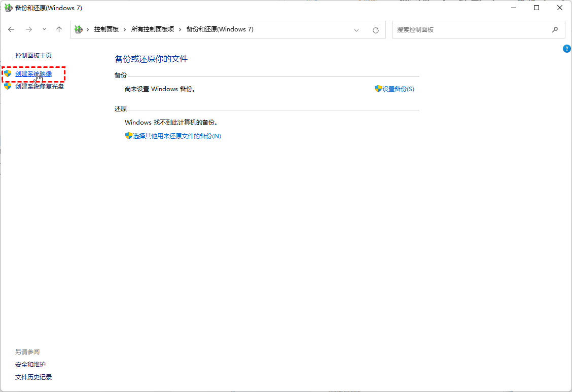Image resolution: width=572 pixels, height=392 pixels.
Task: Click the Backup and Restore icon in breadcrumb bar
Action: coord(78,29)
